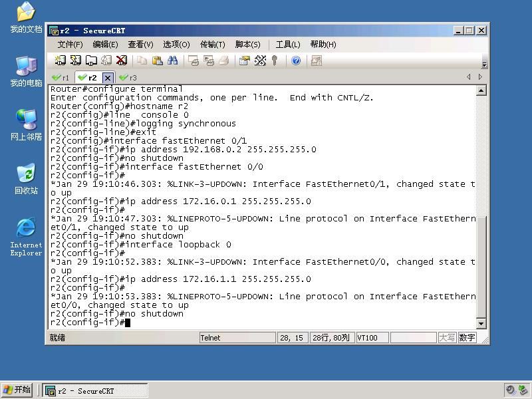Click the blue Help question mark icon
The image size is (532, 399).
tap(296, 61)
